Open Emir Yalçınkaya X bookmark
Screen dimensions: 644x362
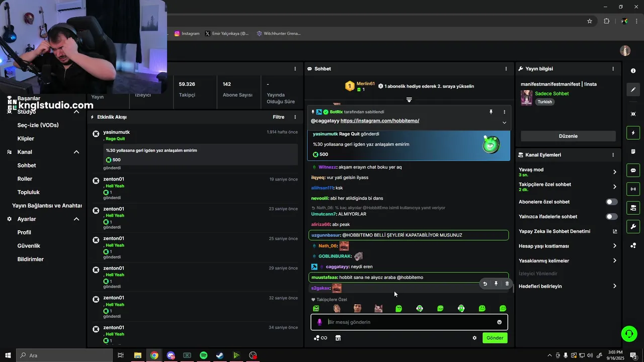227,34
